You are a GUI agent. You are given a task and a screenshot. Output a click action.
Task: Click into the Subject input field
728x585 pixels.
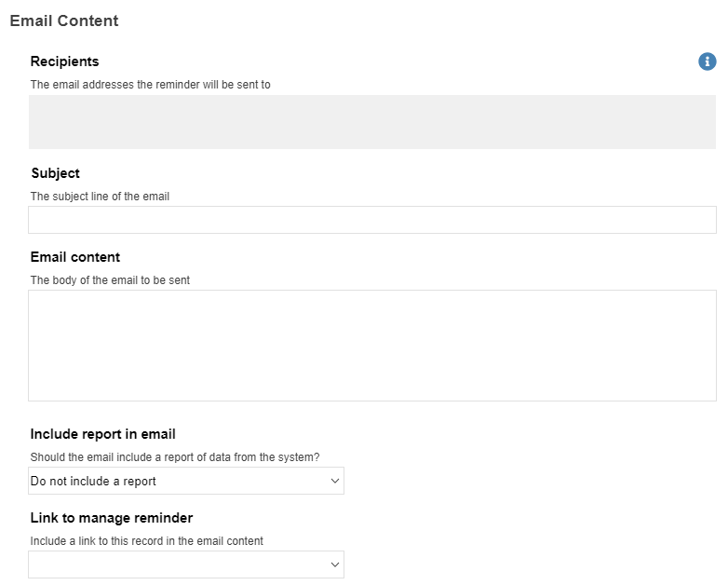click(x=372, y=220)
